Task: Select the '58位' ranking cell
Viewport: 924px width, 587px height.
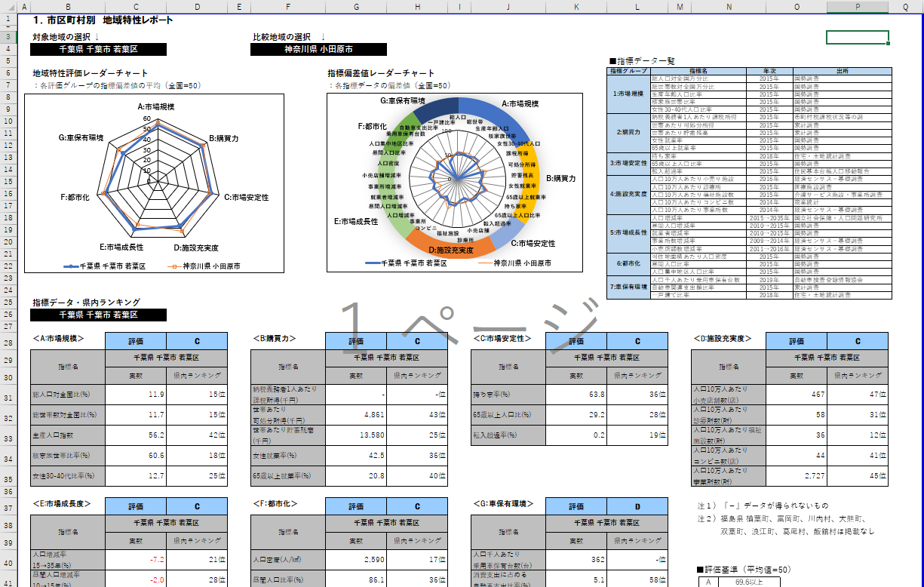Action: pos(637,579)
